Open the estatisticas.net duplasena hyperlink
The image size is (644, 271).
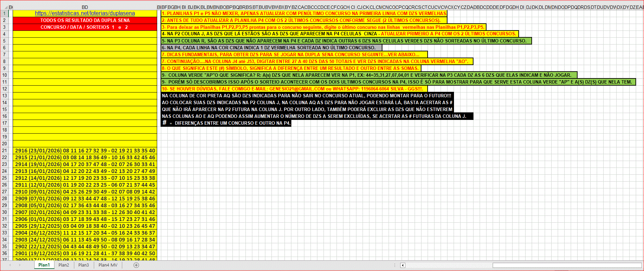(x=85, y=13)
